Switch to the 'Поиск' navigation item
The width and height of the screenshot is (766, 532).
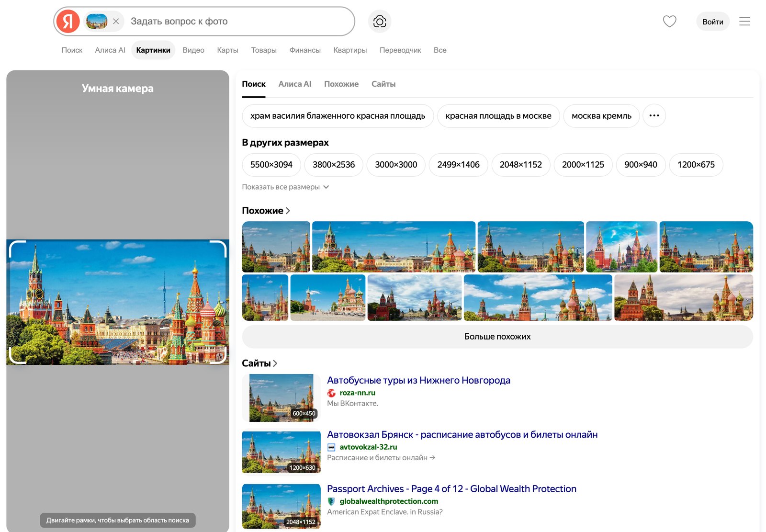click(x=72, y=50)
